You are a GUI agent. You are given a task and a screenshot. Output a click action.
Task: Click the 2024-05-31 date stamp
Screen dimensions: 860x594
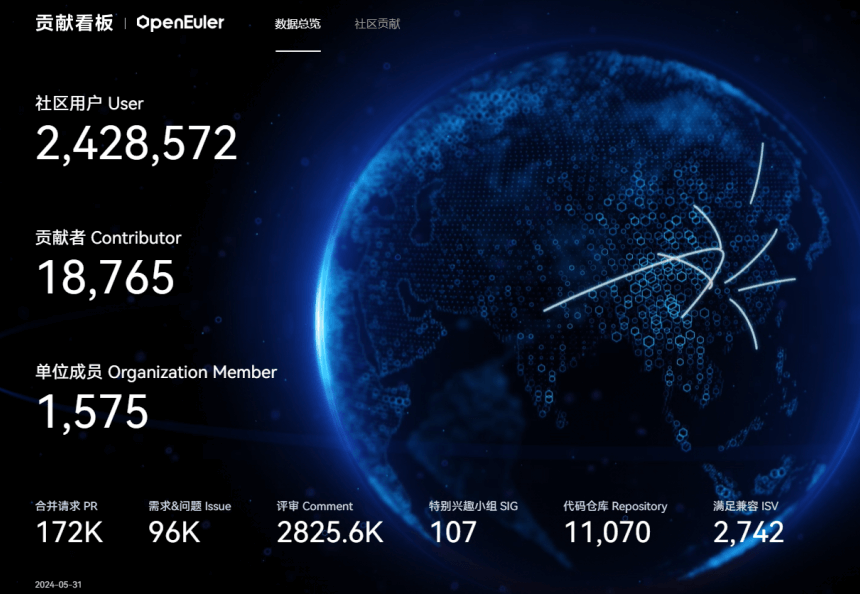click(x=57, y=584)
